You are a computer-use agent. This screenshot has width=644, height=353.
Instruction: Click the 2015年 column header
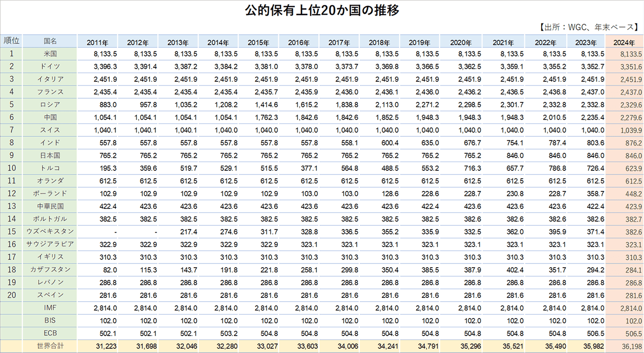click(x=259, y=42)
